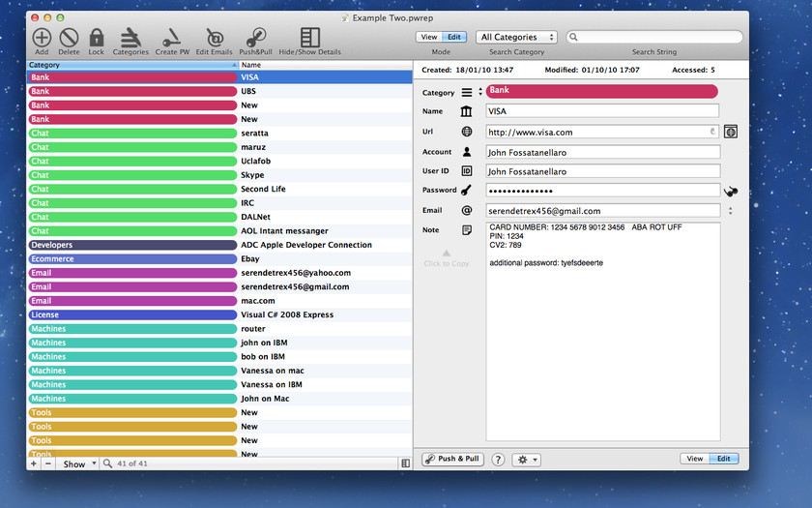Image resolution: width=812 pixels, height=508 pixels.
Task: Select the Second Life row
Action: pos(219,190)
